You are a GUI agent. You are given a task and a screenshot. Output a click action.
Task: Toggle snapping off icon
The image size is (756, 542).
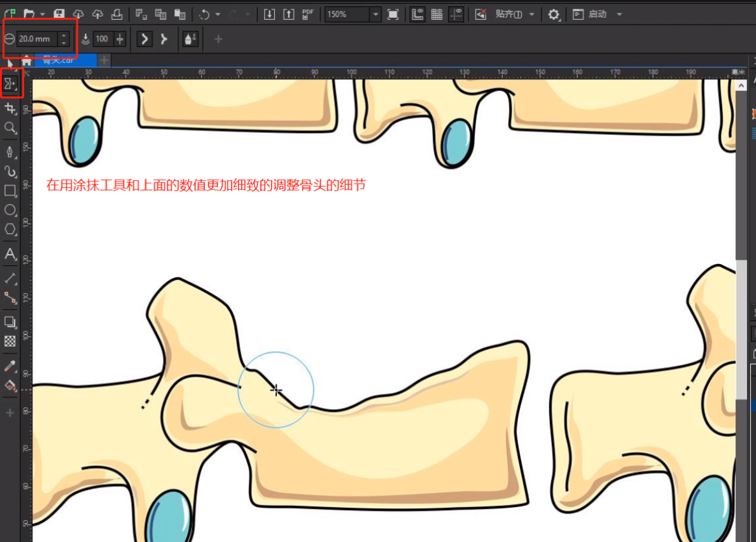pos(480,14)
